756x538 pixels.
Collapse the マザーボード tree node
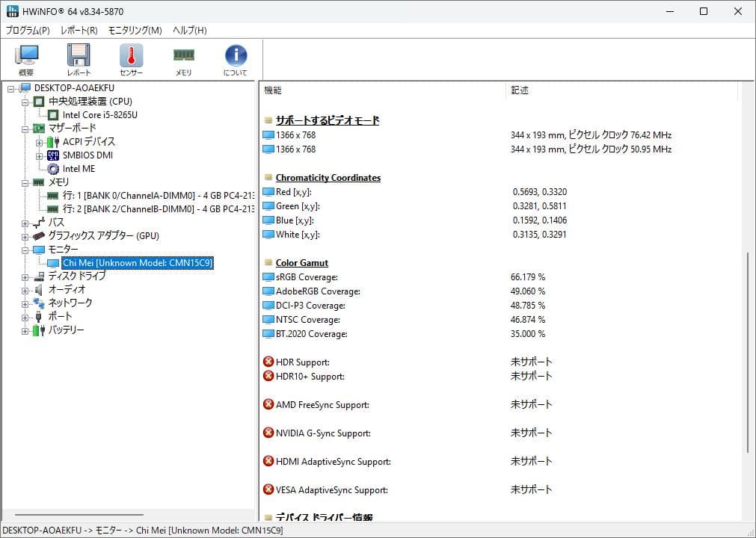[24, 128]
